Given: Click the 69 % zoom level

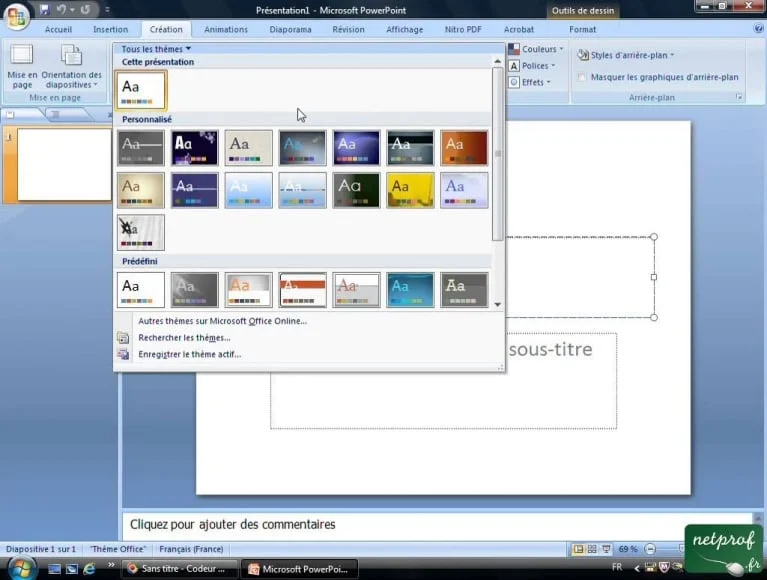Looking at the screenshot, I should 628,549.
